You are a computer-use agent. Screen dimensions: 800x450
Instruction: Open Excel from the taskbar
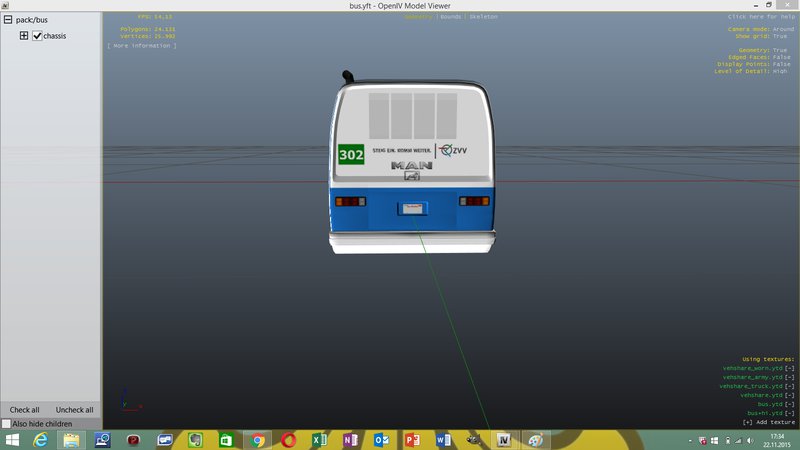tap(319, 440)
